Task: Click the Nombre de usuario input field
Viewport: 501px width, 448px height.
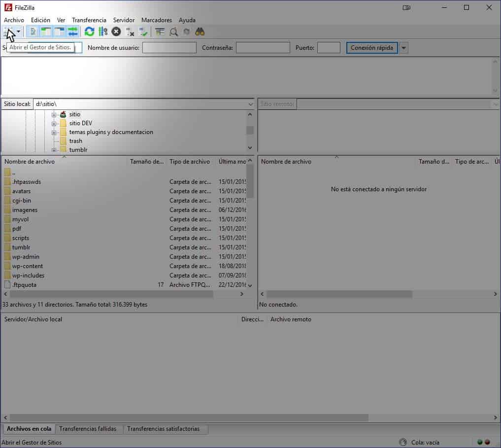Action: coord(169,48)
